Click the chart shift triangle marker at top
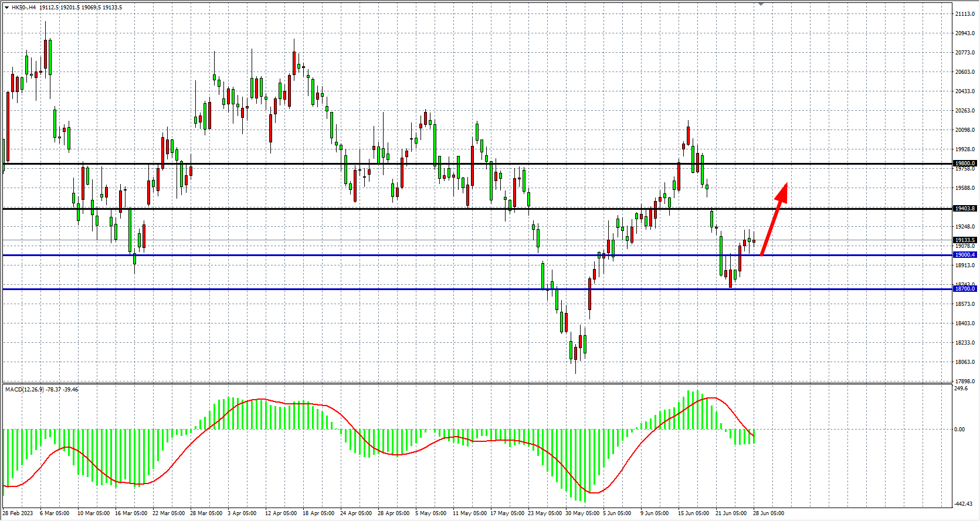Viewport: 980px width, 521px height. [761, 4]
